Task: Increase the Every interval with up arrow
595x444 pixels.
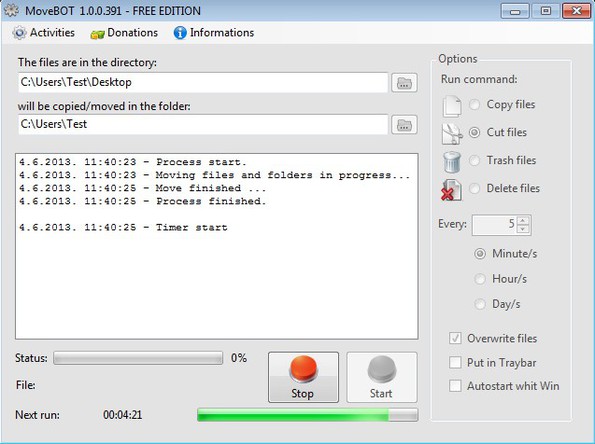Action: (x=523, y=220)
